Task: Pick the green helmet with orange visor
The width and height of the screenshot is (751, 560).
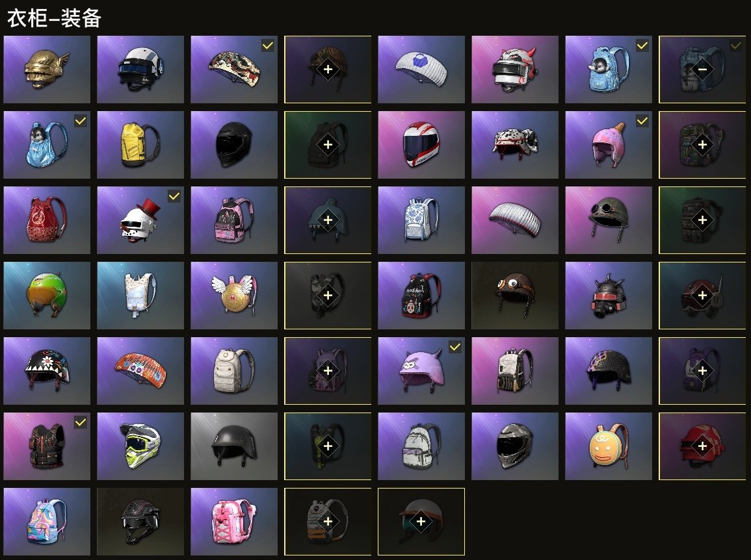Action: click(47, 296)
